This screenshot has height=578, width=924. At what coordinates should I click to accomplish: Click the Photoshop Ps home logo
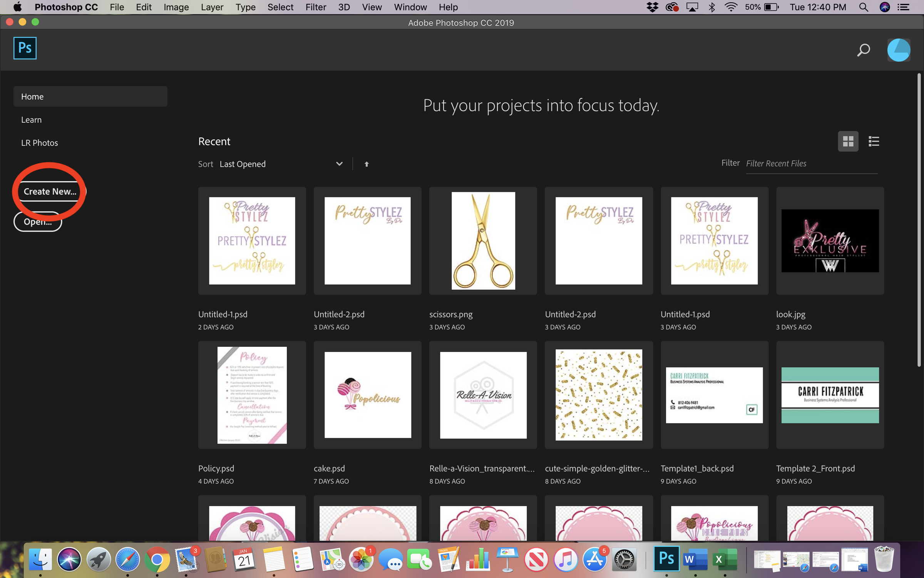25,48
